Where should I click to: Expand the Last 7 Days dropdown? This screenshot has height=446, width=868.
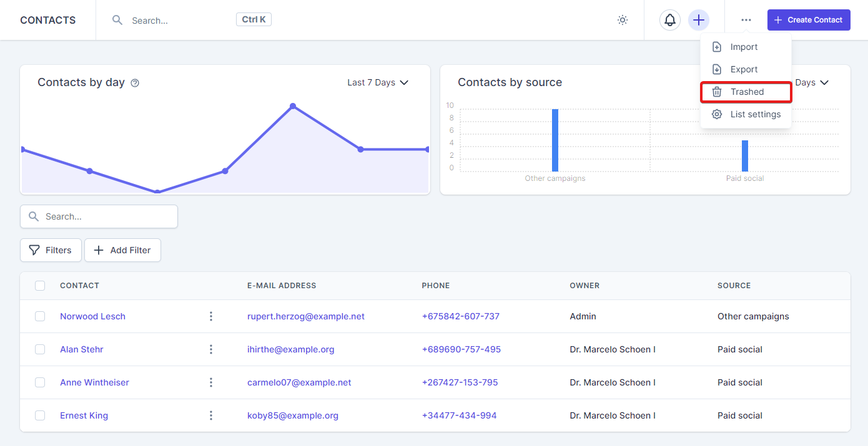point(378,82)
